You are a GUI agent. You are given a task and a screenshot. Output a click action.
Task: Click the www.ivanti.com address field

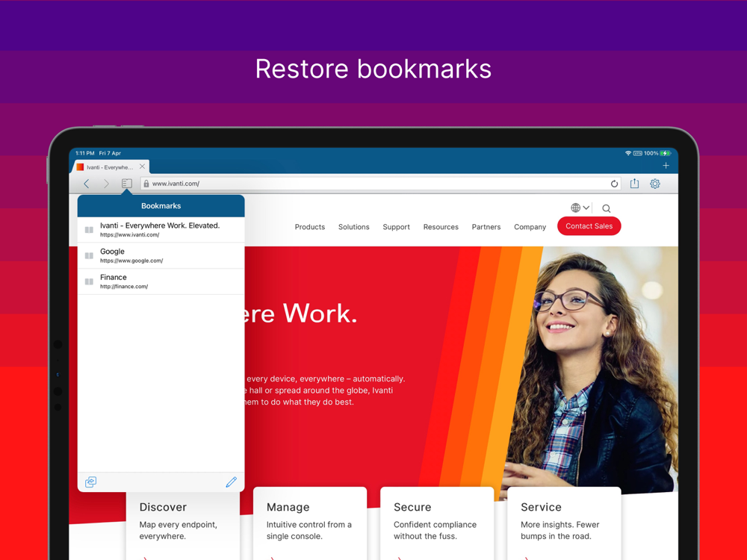[x=380, y=184]
